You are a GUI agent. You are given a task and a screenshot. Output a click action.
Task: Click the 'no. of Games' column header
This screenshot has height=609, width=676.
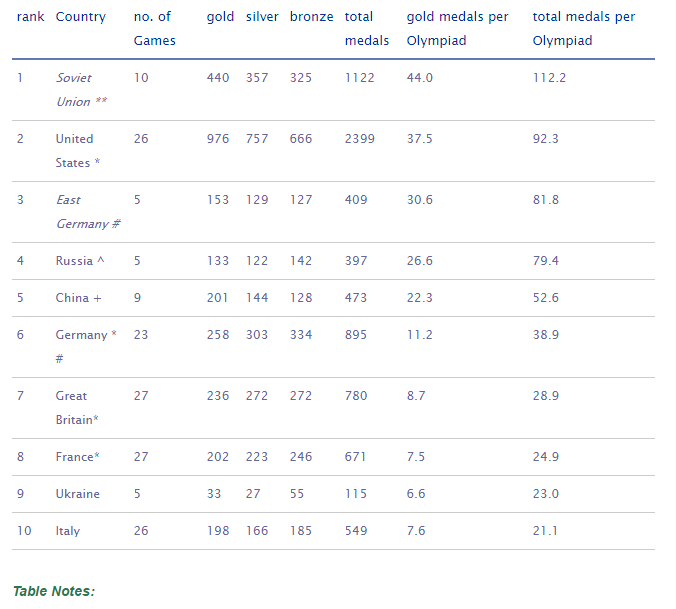click(x=154, y=28)
